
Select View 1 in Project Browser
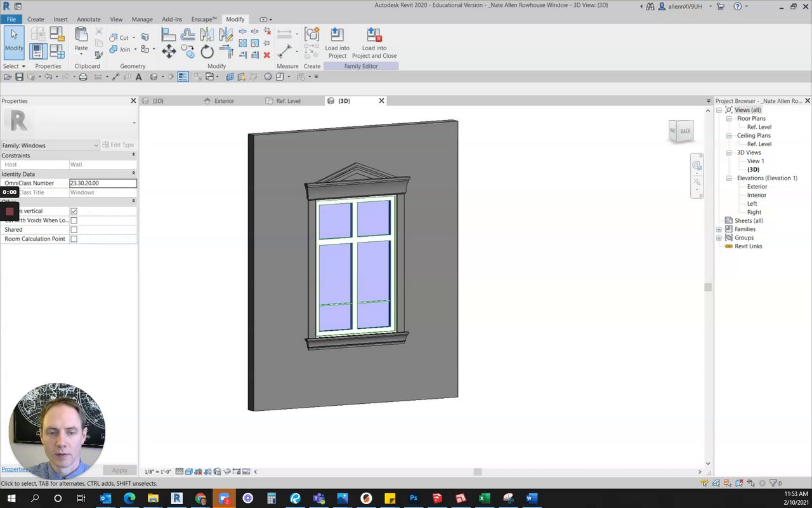tap(756, 161)
